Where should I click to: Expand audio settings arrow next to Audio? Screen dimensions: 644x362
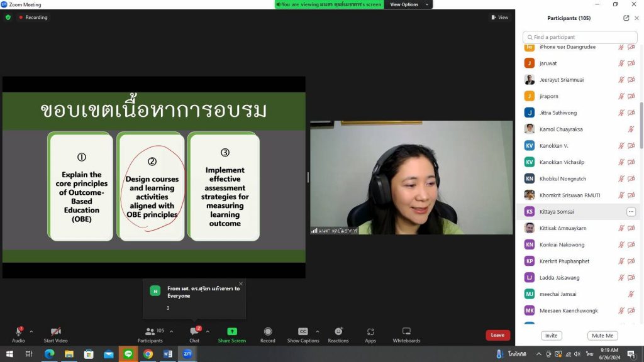pos(31,331)
